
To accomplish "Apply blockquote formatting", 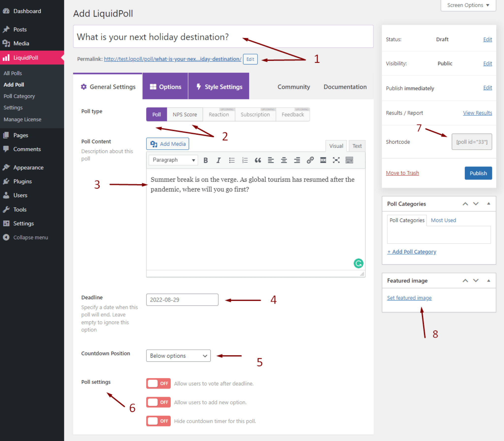I will point(258,160).
